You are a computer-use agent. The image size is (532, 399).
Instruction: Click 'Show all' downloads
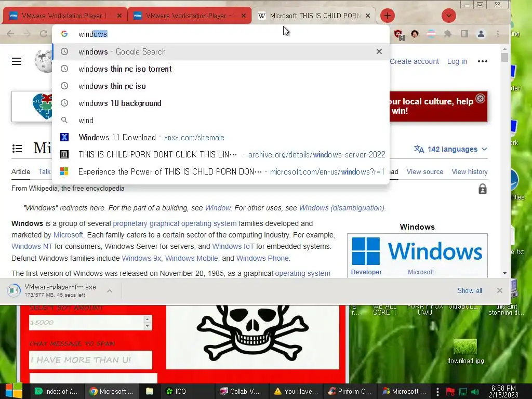pos(470,290)
